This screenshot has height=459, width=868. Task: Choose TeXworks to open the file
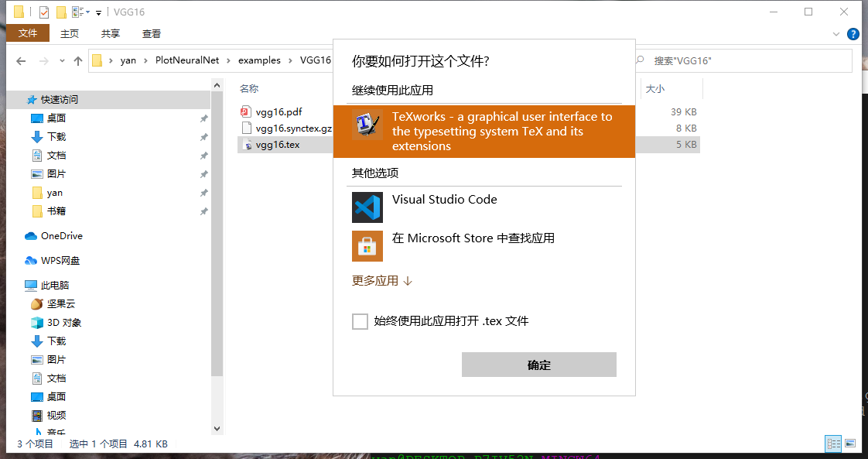click(x=484, y=132)
